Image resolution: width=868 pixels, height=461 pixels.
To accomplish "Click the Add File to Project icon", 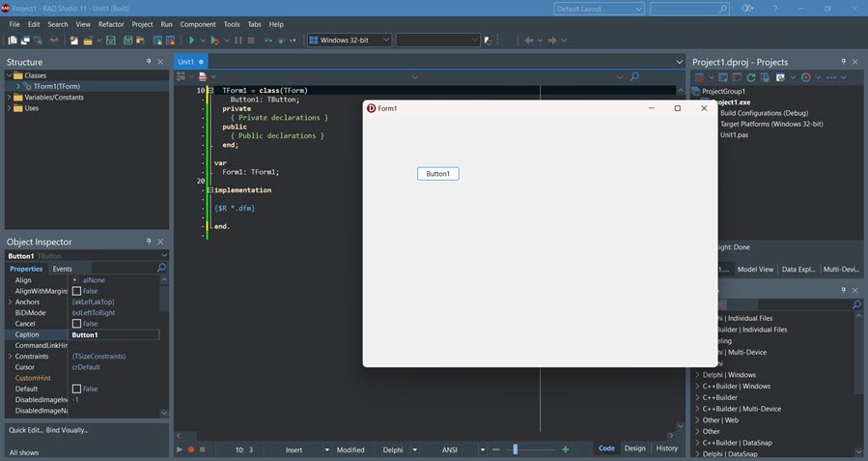I will click(157, 40).
